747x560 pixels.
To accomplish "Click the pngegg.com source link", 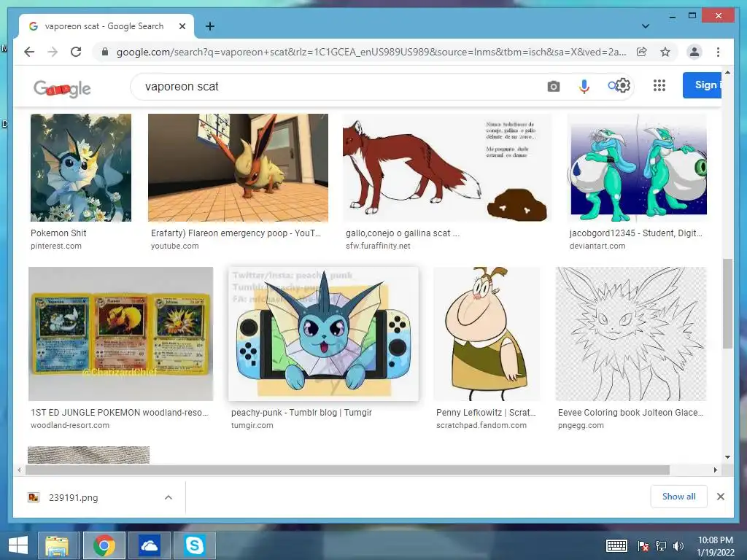I will [581, 425].
